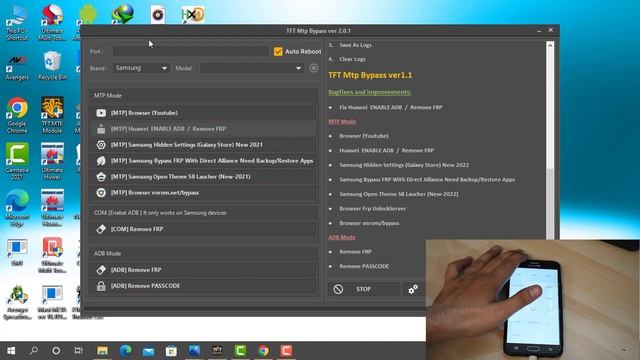Click the [ADB] Remove FRP eraser icon
Image resolution: width=640 pixels, height=360 pixels.
tap(101, 270)
